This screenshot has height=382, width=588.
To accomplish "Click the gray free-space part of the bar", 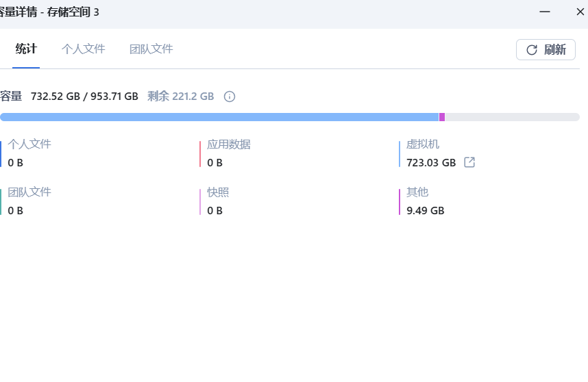I will (511, 117).
